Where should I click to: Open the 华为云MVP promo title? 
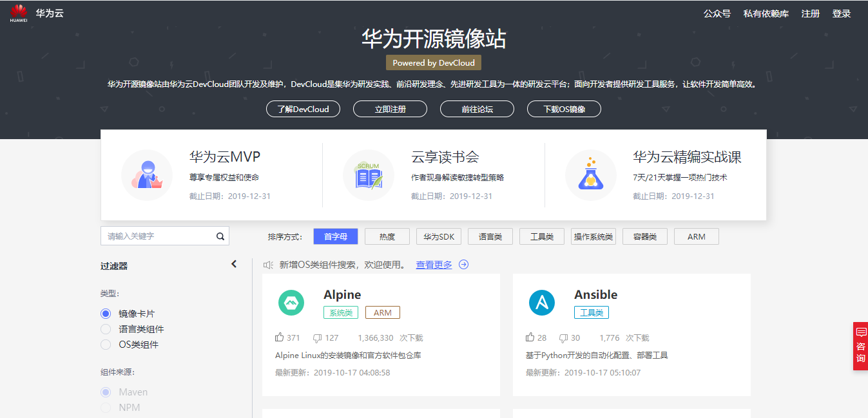225,157
